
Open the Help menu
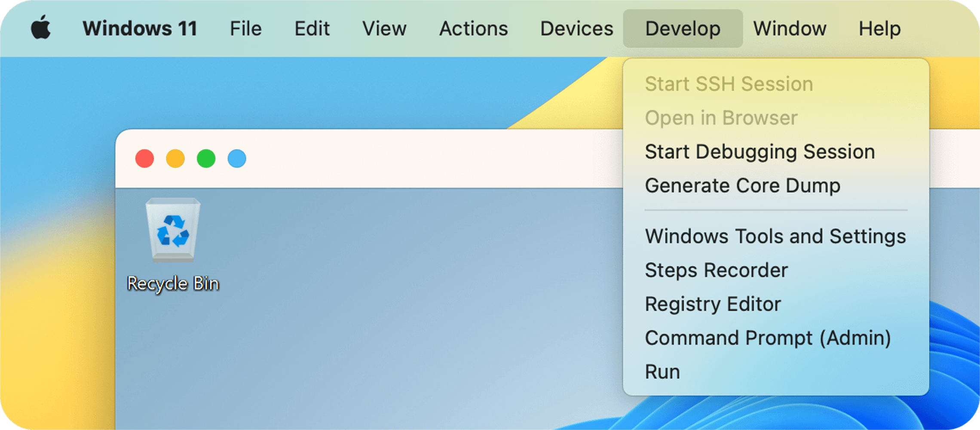point(880,29)
